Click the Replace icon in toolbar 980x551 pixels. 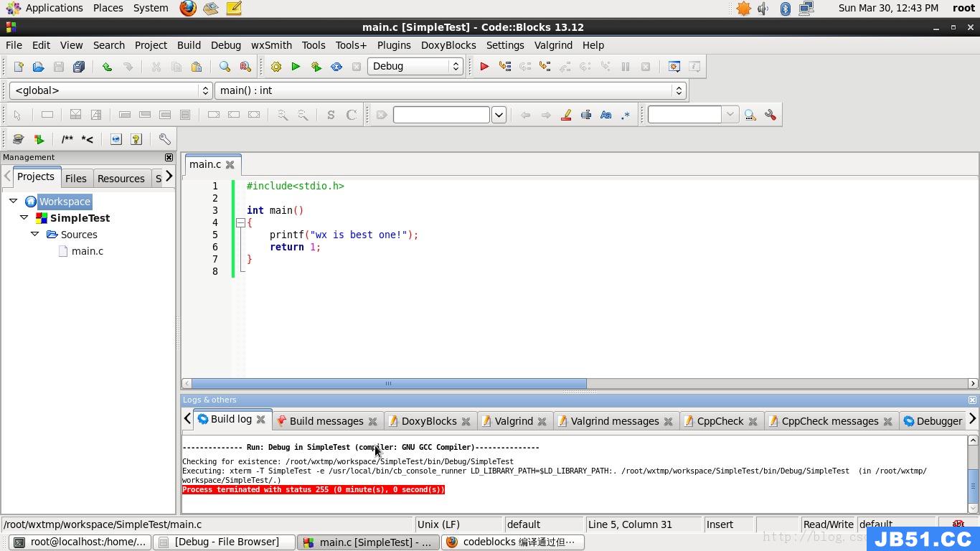coord(245,67)
